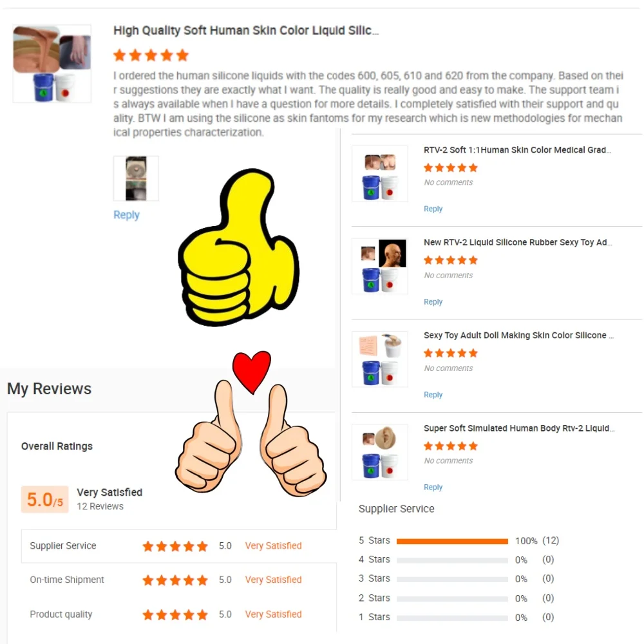The image size is (644, 644).
Task: Click Reply under the Sexy Toy Adult Doll review
Action: [433, 394]
